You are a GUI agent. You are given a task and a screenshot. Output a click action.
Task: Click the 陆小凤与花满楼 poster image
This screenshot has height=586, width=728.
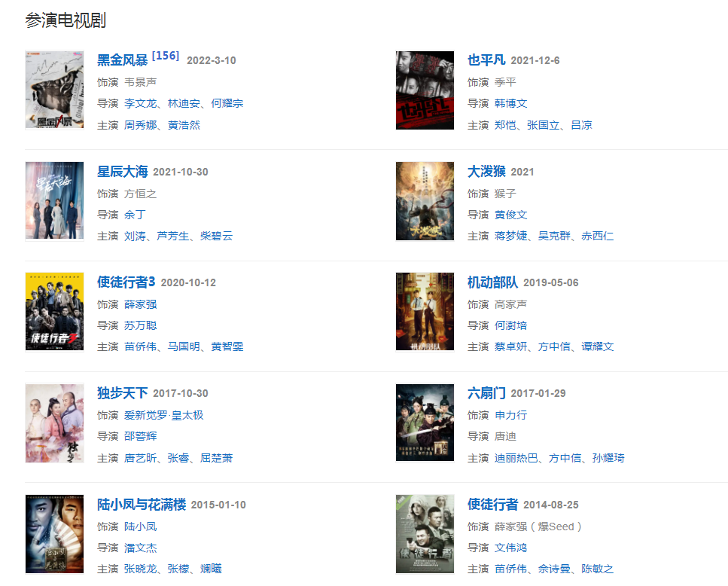coord(54,534)
